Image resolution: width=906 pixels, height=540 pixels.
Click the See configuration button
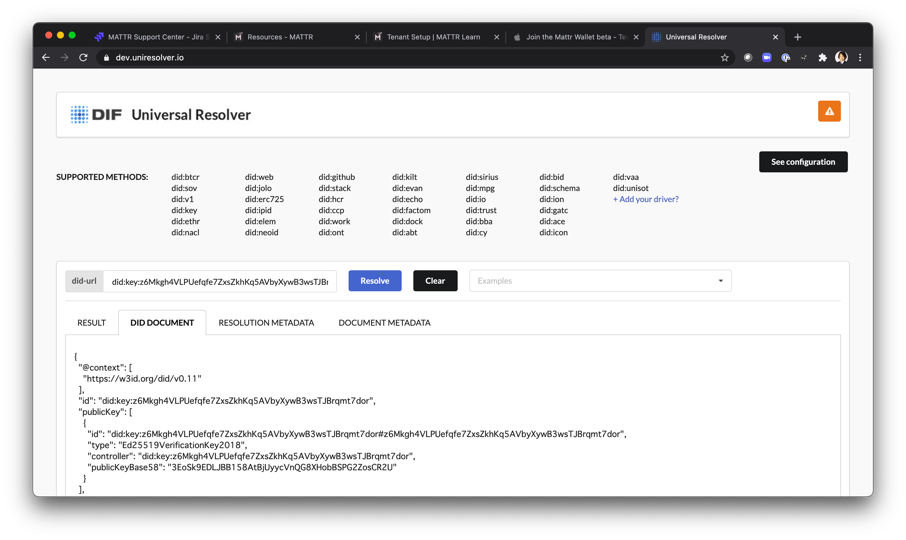click(x=803, y=162)
